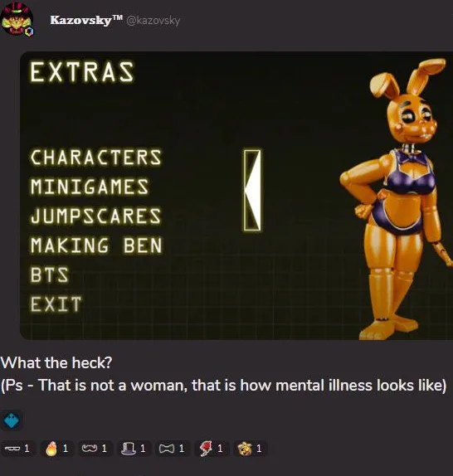Click the golden bear face reaction

point(250,449)
